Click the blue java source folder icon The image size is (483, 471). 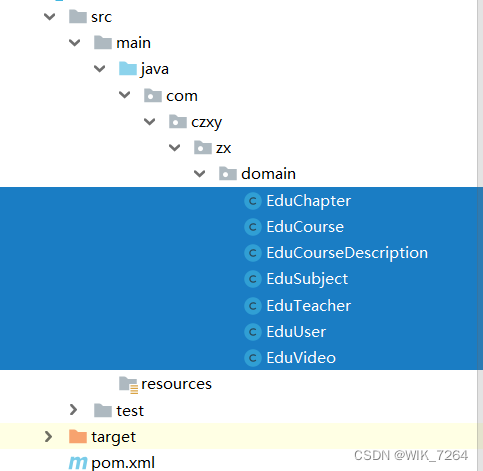(128, 69)
